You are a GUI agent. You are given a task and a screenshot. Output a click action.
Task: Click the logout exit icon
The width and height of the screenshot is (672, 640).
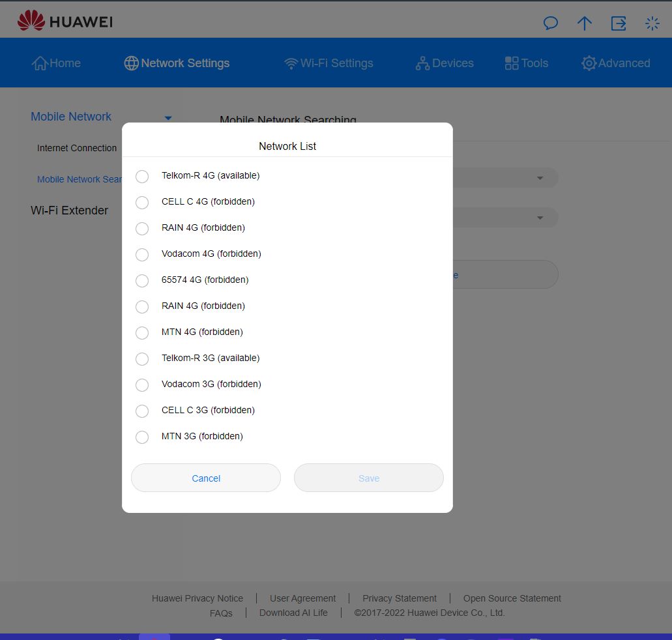pos(619,23)
